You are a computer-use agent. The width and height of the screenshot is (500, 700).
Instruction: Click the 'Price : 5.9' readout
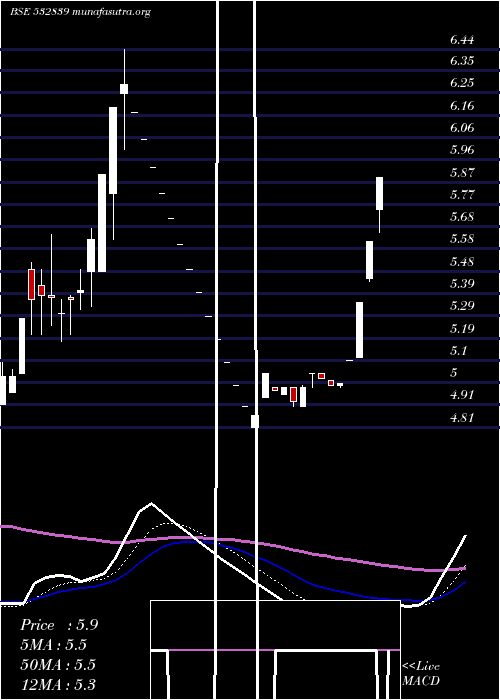(x=59, y=625)
